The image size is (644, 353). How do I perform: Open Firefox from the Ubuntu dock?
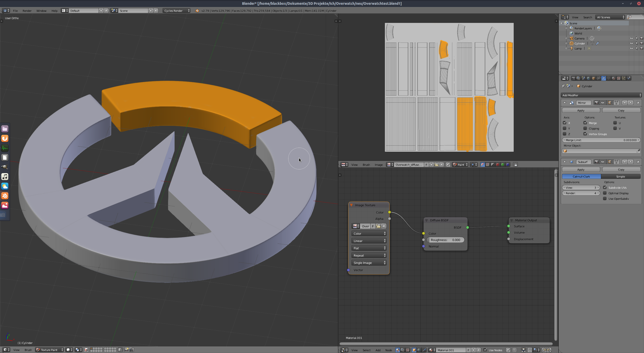(5, 138)
